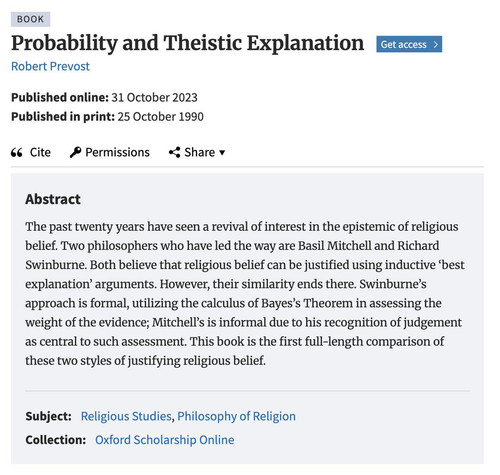This screenshot has height=475, width=500.
Task: Click the key icon next to Permissions
Action: (75, 152)
